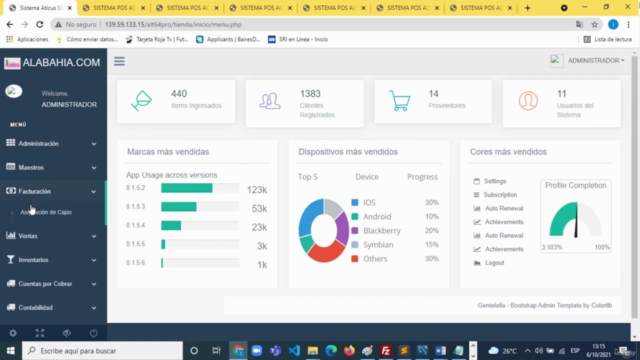This screenshot has height=360, width=640.
Task: Select the Contabilidad menu item
Action: [x=36, y=307]
